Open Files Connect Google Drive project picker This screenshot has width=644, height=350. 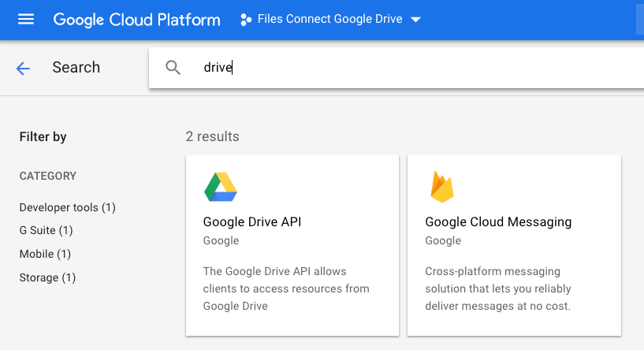click(x=329, y=20)
